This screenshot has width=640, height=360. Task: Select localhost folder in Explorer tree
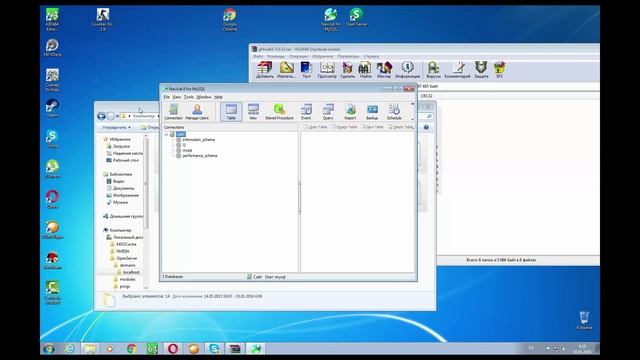pyautogui.click(x=131, y=272)
